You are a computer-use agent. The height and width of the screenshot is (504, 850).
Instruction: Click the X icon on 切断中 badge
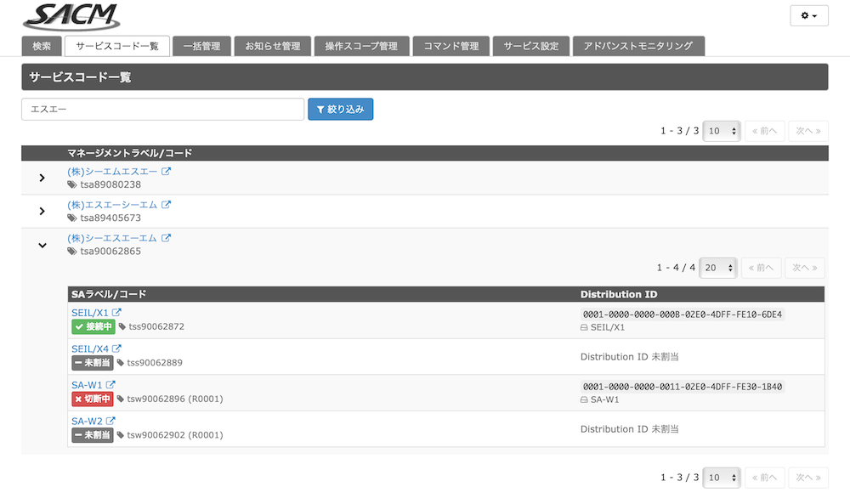tap(79, 399)
